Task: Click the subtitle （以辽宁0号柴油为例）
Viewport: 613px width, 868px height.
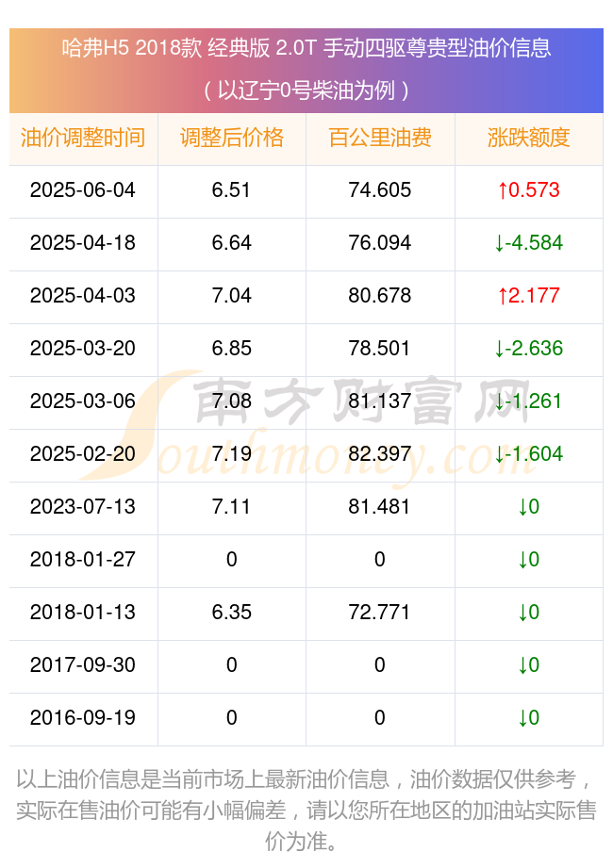Action: click(306, 90)
